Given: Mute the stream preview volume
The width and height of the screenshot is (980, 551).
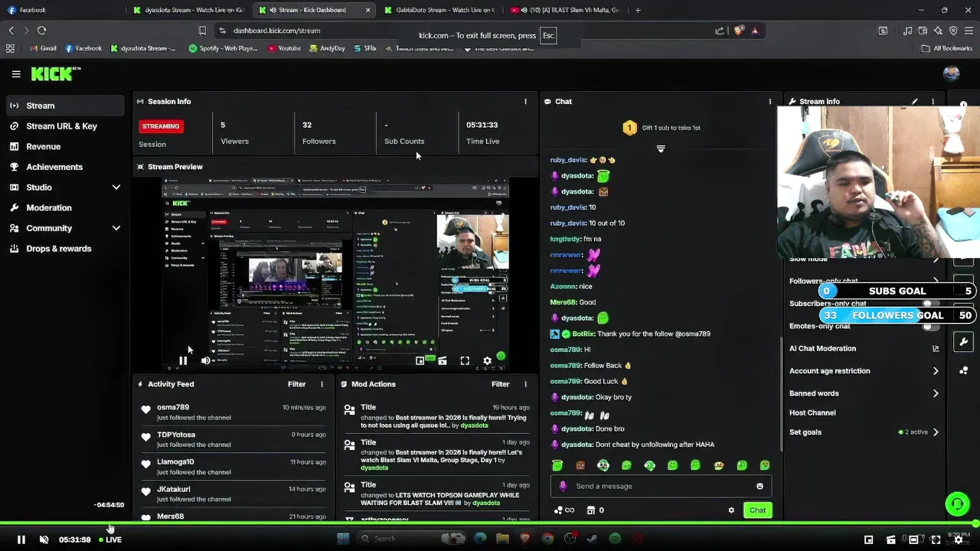Looking at the screenshot, I should tap(205, 360).
